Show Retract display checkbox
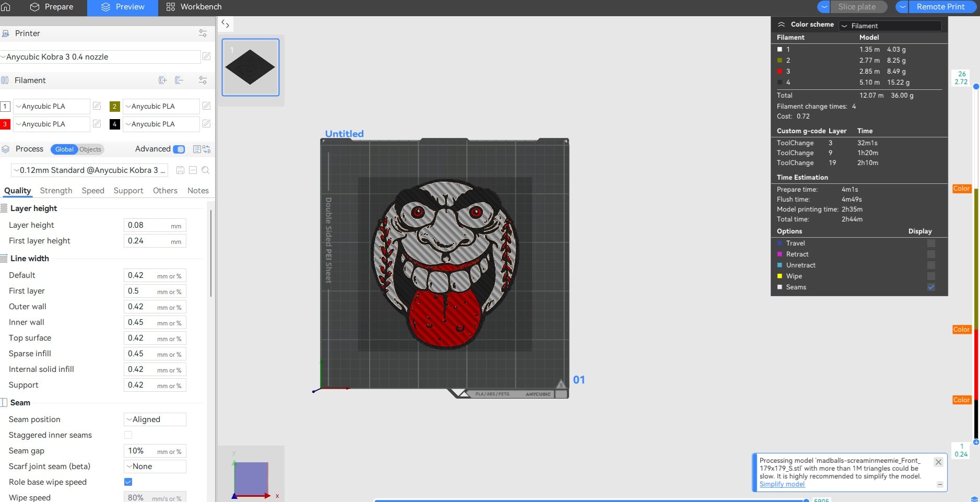 click(931, 254)
